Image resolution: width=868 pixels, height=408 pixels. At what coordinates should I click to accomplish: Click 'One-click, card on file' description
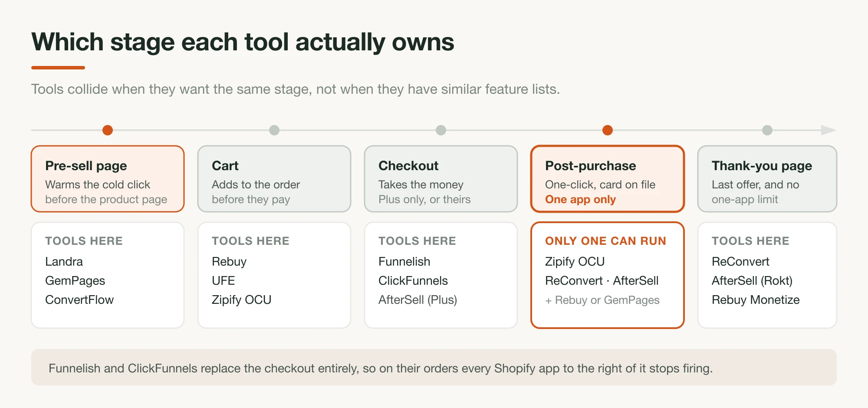pyautogui.click(x=600, y=185)
